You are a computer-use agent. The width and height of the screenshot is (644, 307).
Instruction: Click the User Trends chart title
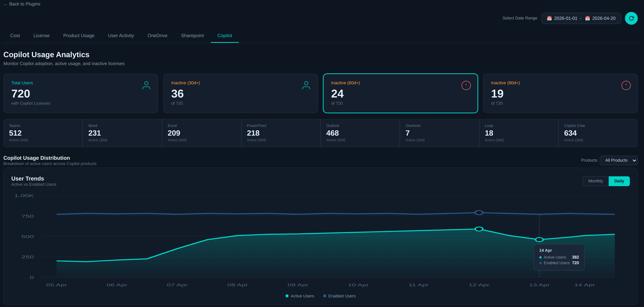[28, 179]
